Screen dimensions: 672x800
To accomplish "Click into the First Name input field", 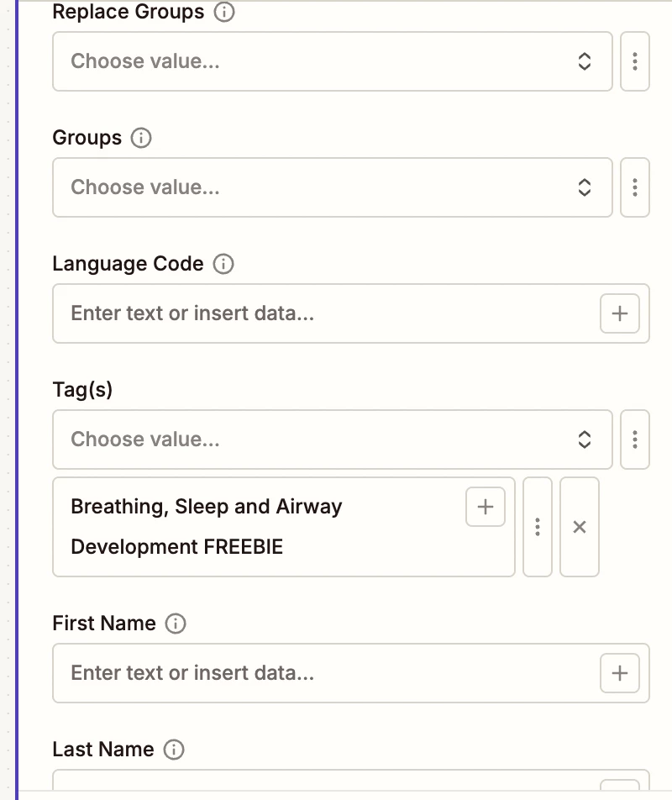I will click(323, 673).
